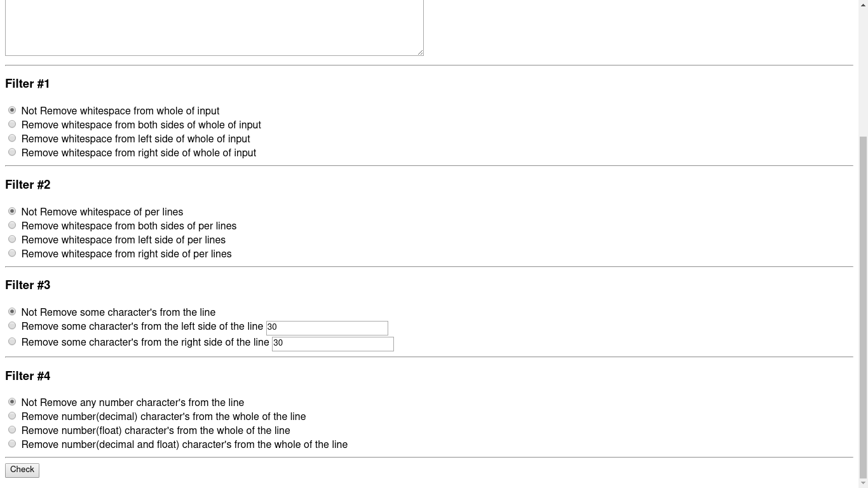Select "Remove number(decimal) character's from the whole of the line"
This screenshot has width=868, height=488.
[12, 416]
